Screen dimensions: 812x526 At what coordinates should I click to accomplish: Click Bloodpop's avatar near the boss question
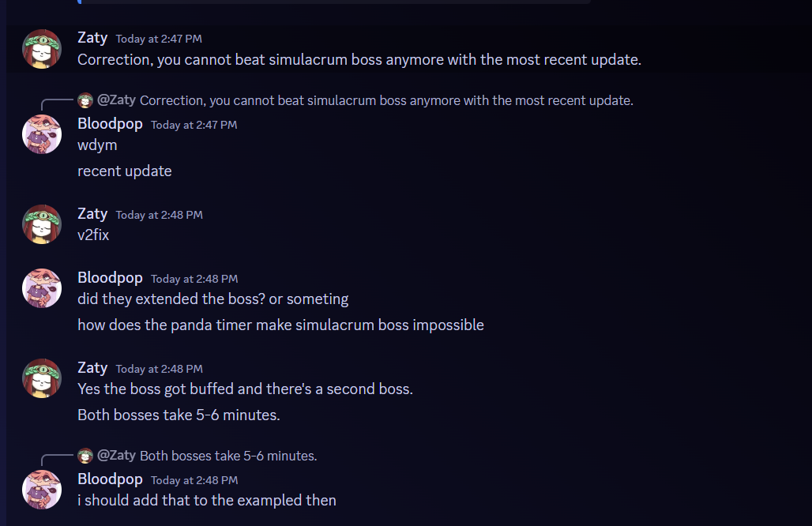point(41,287)
